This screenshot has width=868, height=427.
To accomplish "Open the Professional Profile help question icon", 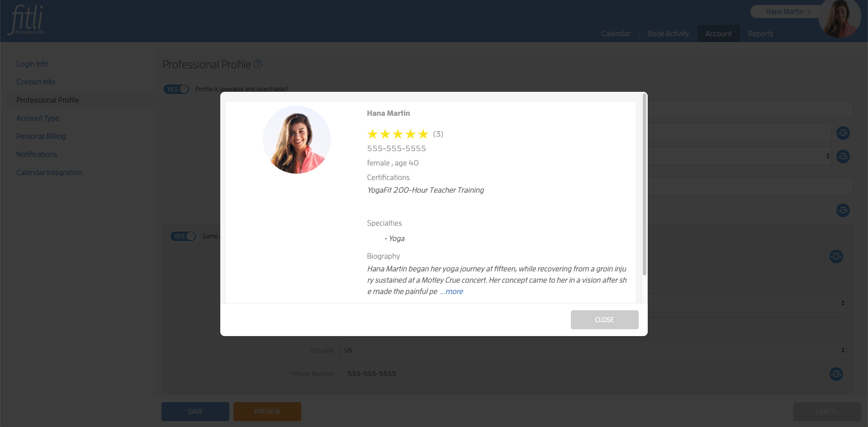I will pyautogui.click(x=258, y=64).
